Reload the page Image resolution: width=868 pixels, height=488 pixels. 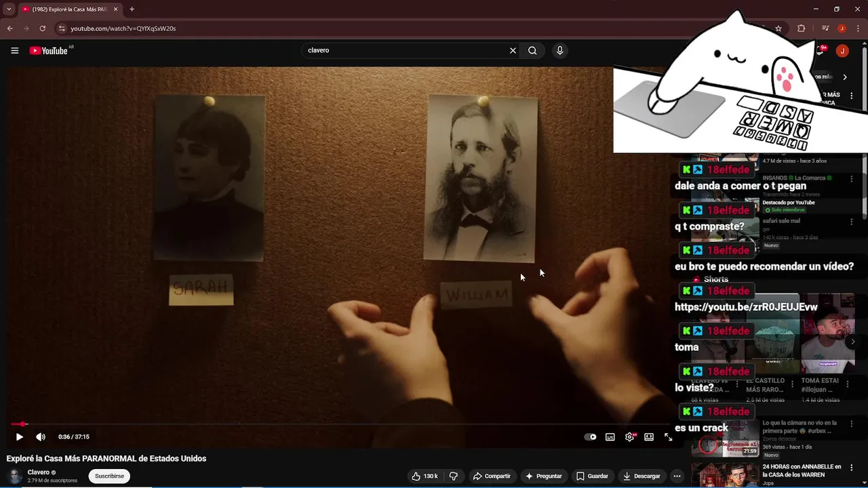[42, 28]
